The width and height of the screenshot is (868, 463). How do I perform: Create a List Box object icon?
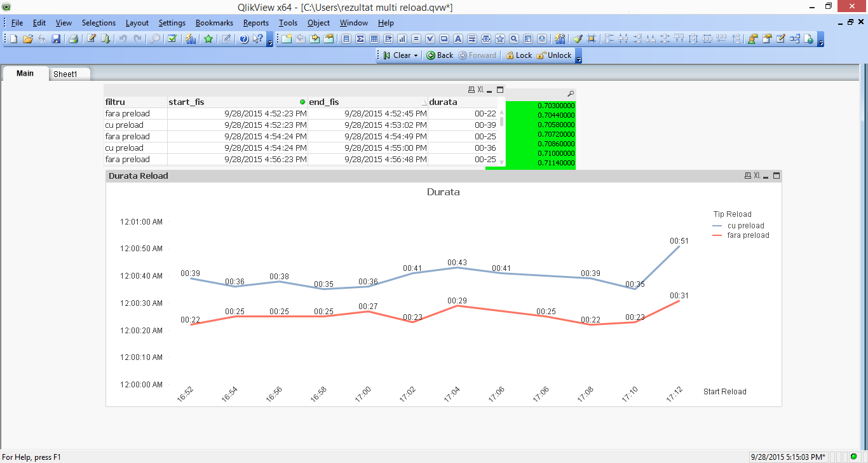point(346,39)
